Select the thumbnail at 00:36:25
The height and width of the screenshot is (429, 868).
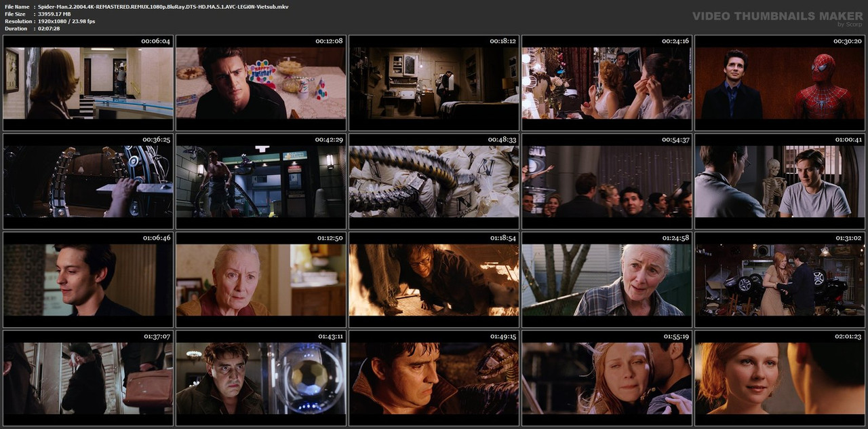point(88,181)
